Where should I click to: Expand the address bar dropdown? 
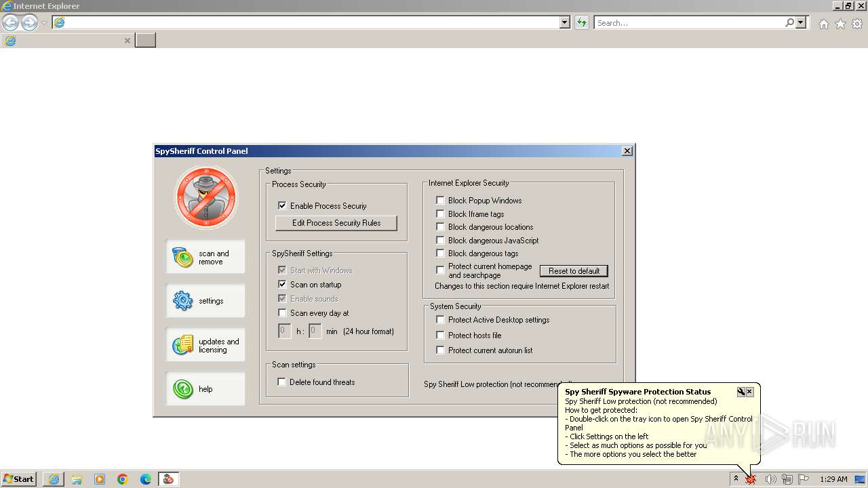point(565,23)
